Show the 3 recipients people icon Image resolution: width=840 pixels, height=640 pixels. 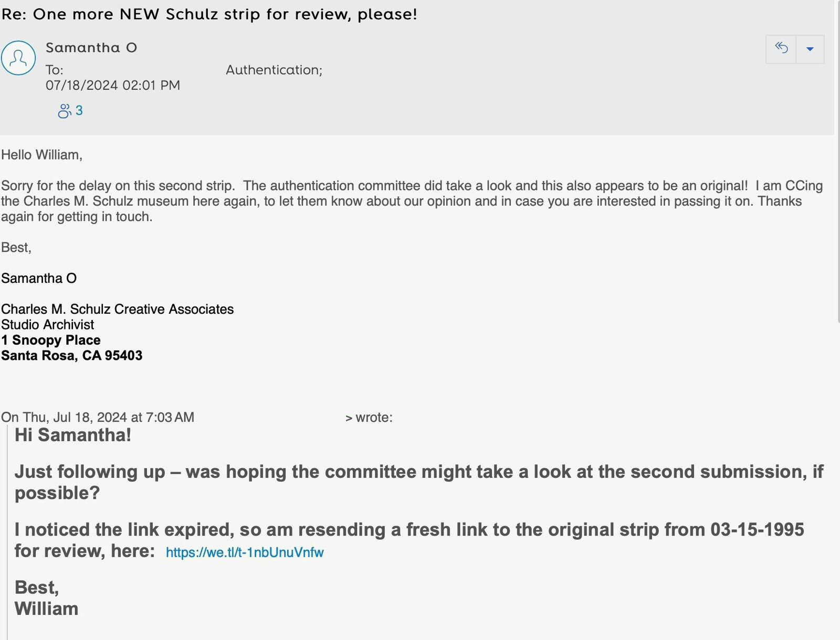(x=70, y=111)
